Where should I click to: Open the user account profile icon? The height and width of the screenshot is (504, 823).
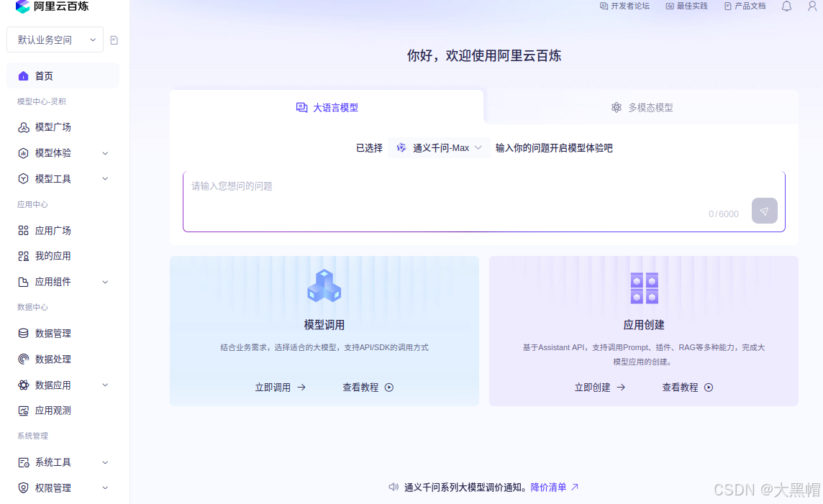[812, 6]
